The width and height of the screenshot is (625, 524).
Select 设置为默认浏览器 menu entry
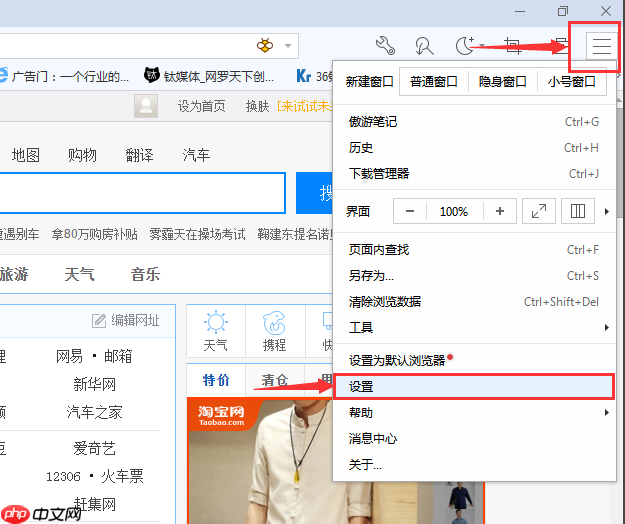474,360
